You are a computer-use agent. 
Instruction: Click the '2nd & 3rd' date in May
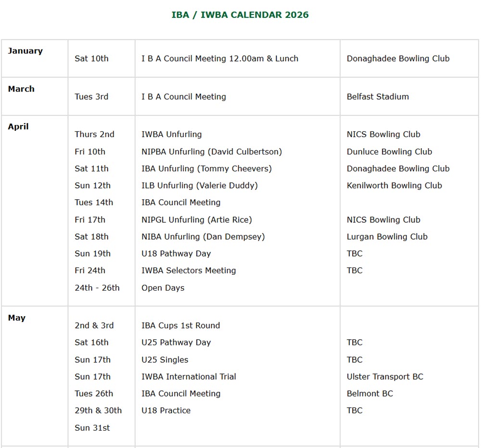pyautogui.click(x=94, y=326)
